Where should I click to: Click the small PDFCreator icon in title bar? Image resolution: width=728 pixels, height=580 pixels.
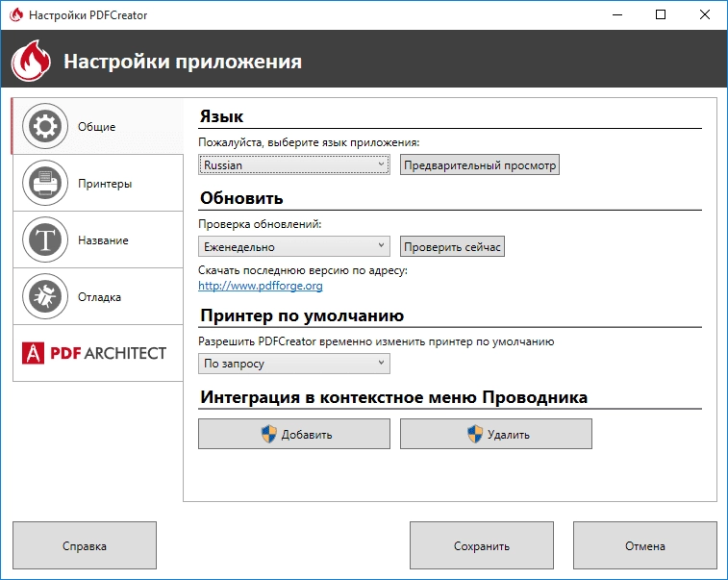coord(16,14)
